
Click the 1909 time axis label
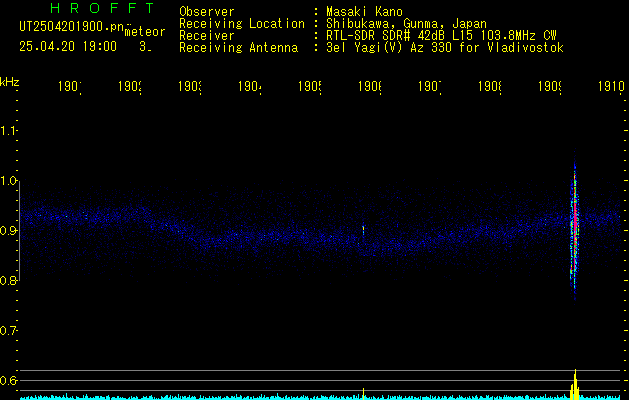coord(550,87)
